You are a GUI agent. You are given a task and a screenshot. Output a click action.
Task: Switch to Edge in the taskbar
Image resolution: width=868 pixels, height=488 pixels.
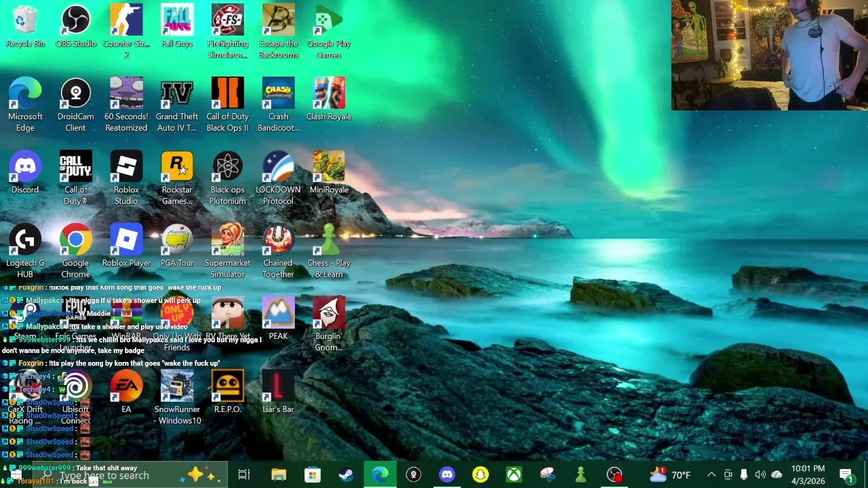[380, 475]
